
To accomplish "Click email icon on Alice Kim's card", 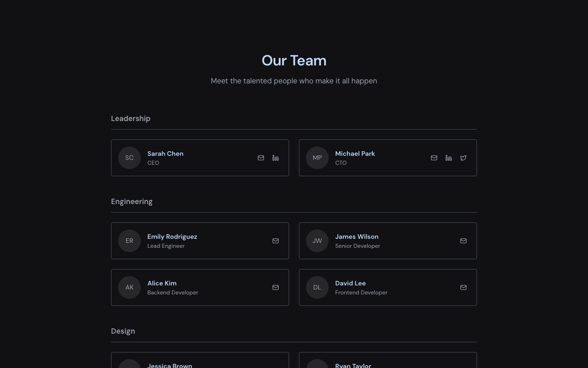I will 276,287.
